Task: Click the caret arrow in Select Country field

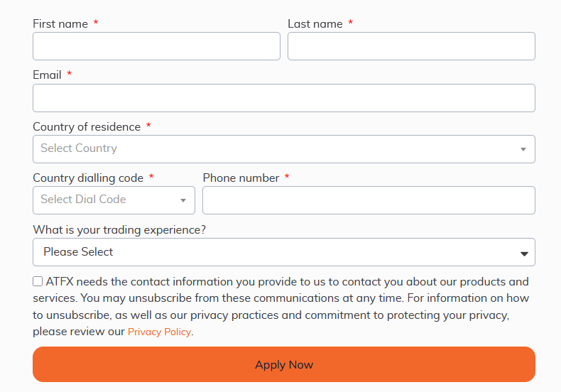Action: pyautogui.click(x=523, y=149)
